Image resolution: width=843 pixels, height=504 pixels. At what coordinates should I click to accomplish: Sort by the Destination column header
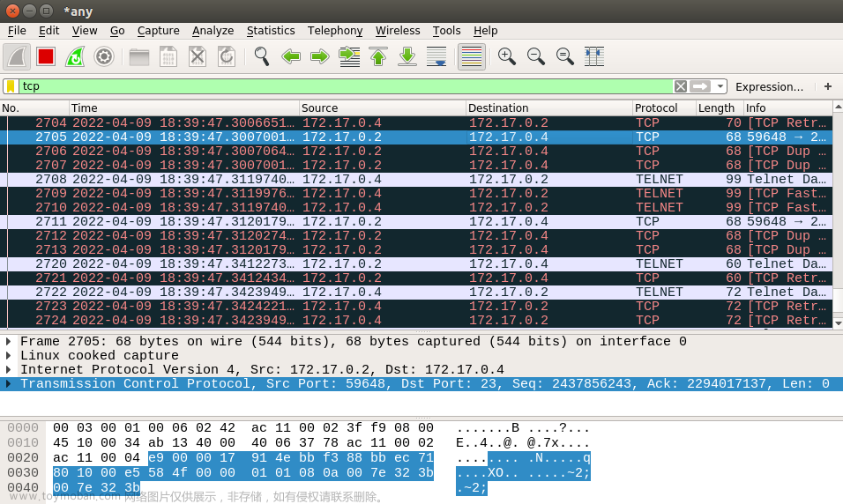(x=548, y=108)
